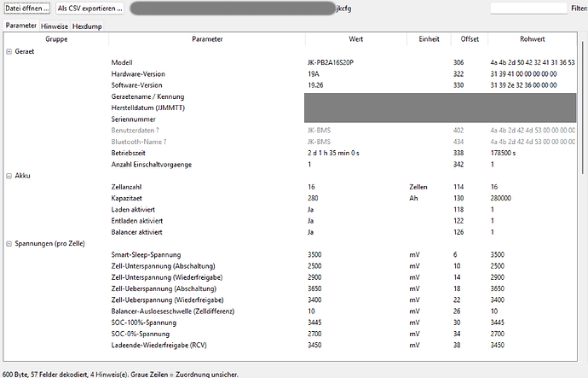588x378 pixels.
Task: Select the Balancer aktiviert row
Action: [x=290, y=232]
